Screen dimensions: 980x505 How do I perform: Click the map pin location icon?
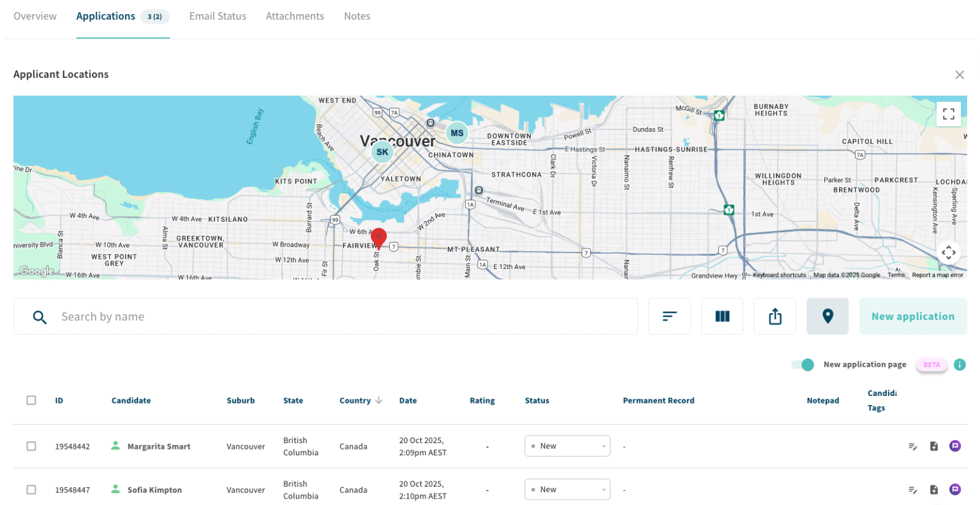coord(828,316)
